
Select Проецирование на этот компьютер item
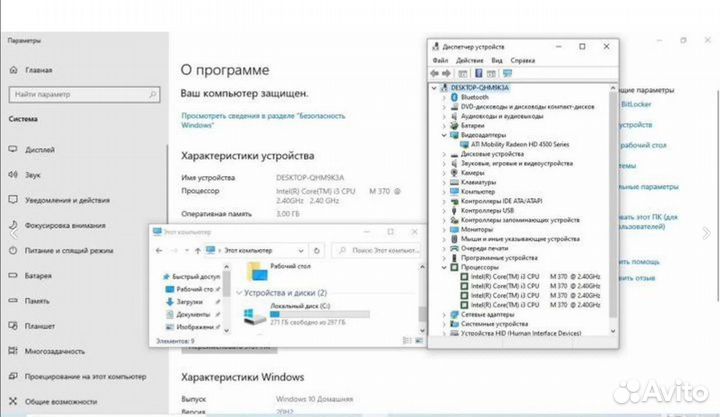85,376
